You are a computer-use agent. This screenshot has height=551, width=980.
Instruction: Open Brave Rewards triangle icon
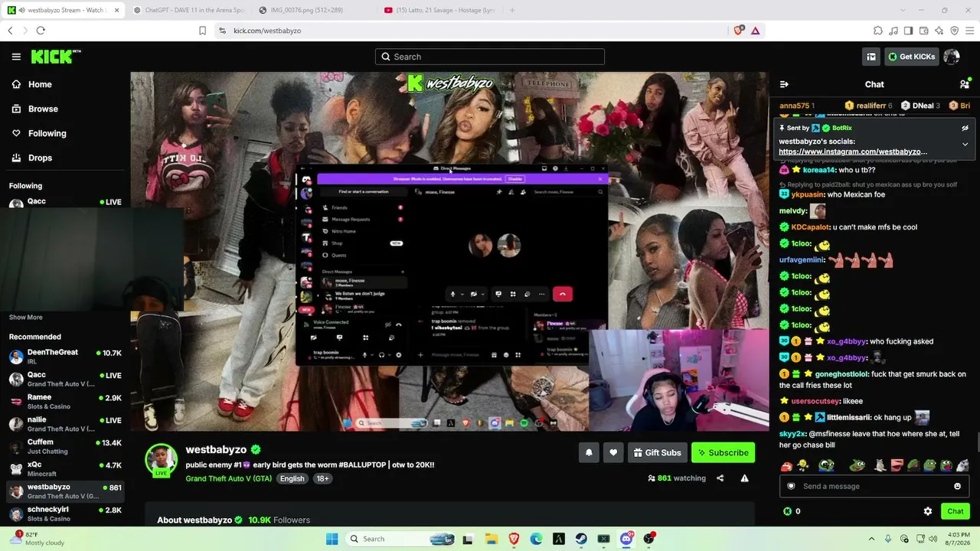pos(755,31)
